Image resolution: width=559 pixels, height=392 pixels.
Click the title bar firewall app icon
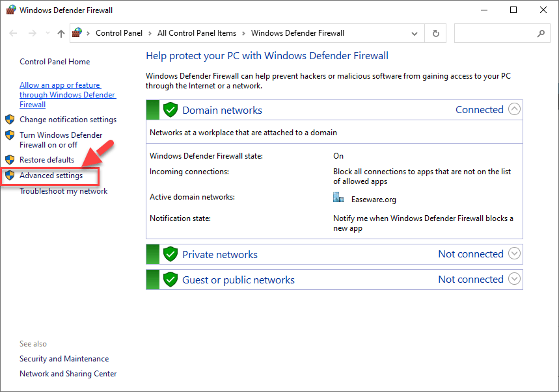coord(11,10)
